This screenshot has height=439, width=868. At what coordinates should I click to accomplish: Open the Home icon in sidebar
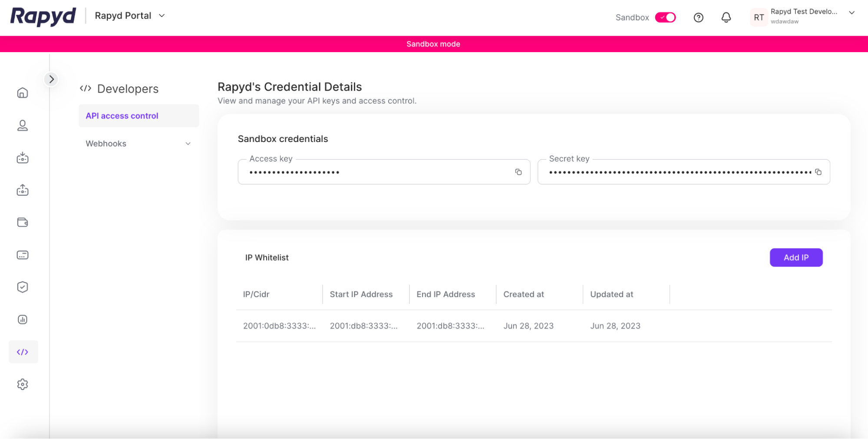coord(23,93)
